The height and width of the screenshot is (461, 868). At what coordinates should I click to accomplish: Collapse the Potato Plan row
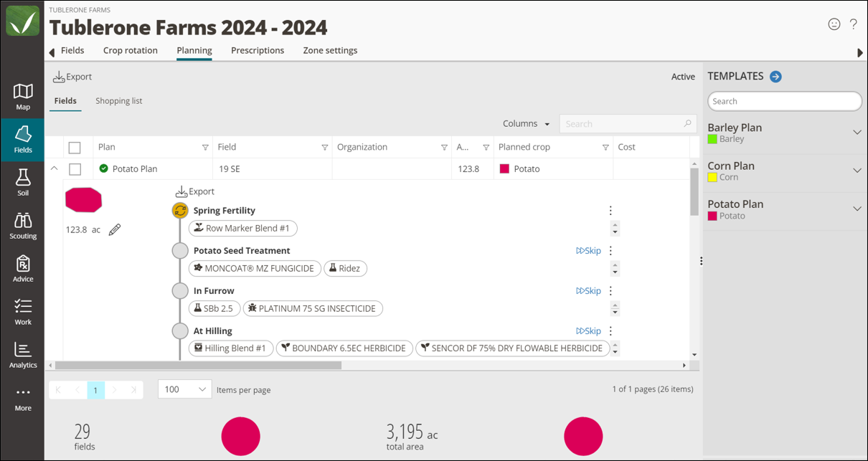point(54,168)
